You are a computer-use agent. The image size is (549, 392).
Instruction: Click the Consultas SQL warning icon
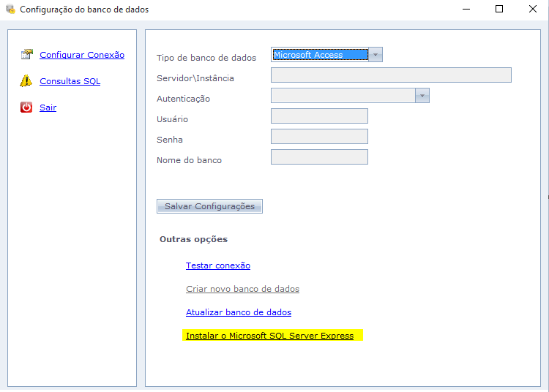click(x=26, y=80)
